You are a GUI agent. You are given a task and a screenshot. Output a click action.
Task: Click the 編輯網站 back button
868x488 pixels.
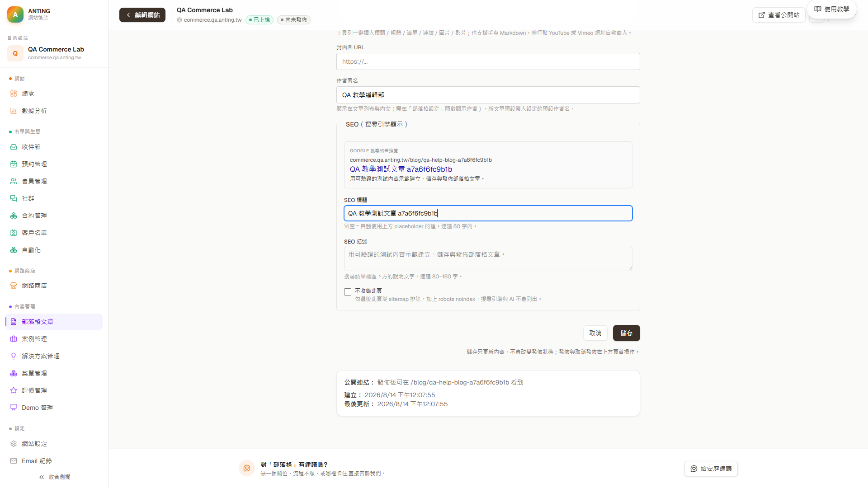pyautogui.click(x=142, y=15)
